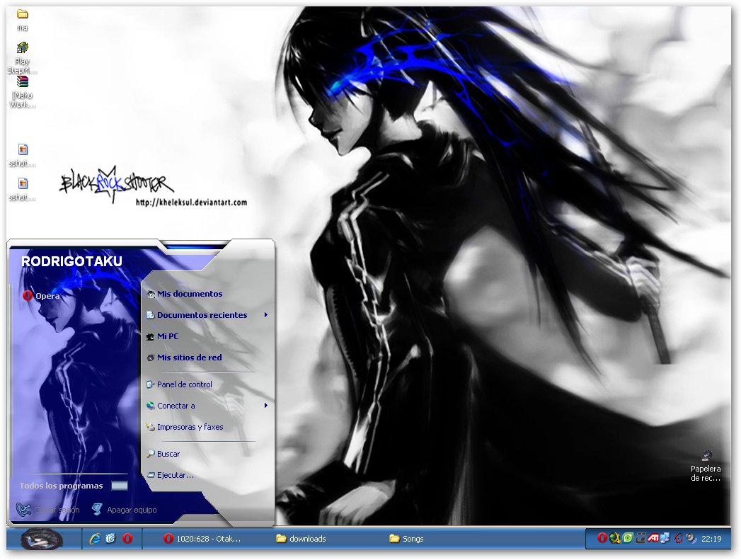This screenshot has width=741, height=560.
Task: Click the gray tray icon beside the clock
Action: pyautogui.click(x=691, y=538)
